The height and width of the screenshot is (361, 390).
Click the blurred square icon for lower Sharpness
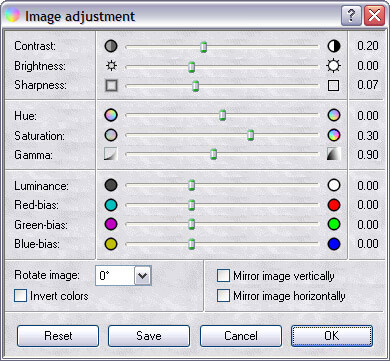click(111, 85)
